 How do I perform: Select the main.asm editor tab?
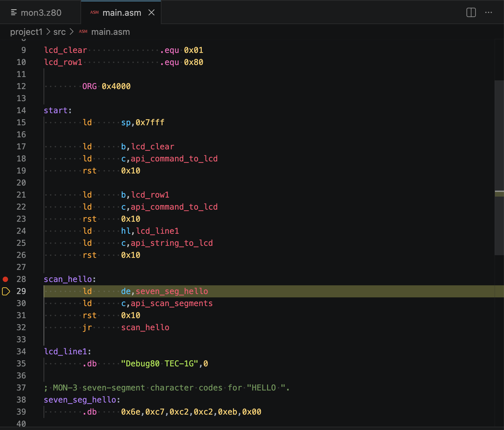[121, 13]
